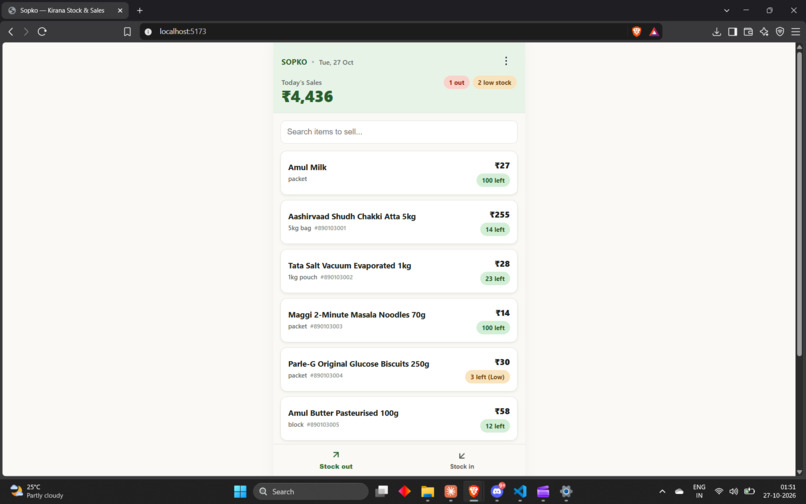Click the taskbar Search box

[310, 492]
